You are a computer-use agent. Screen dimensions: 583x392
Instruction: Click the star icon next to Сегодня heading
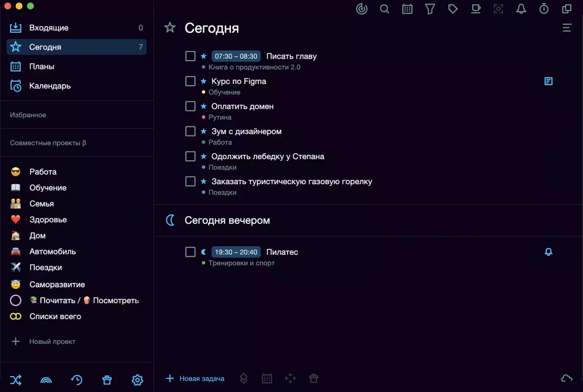[x=170, y=28]
